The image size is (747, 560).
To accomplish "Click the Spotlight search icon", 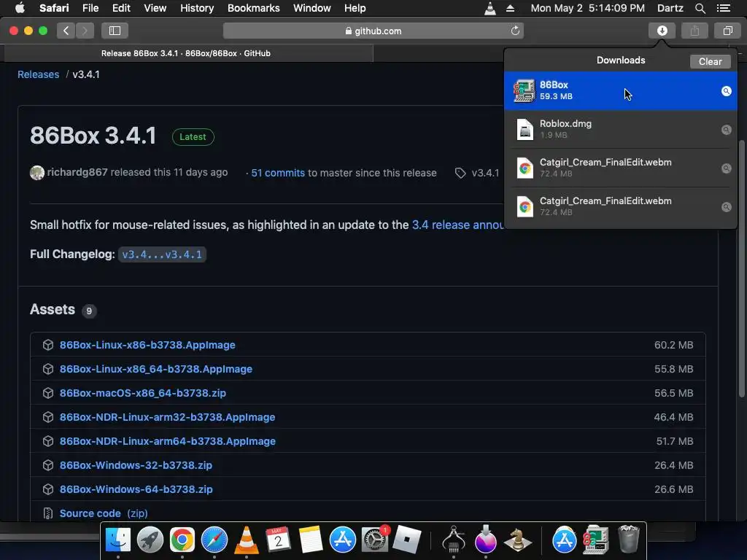I will [700, 8].
